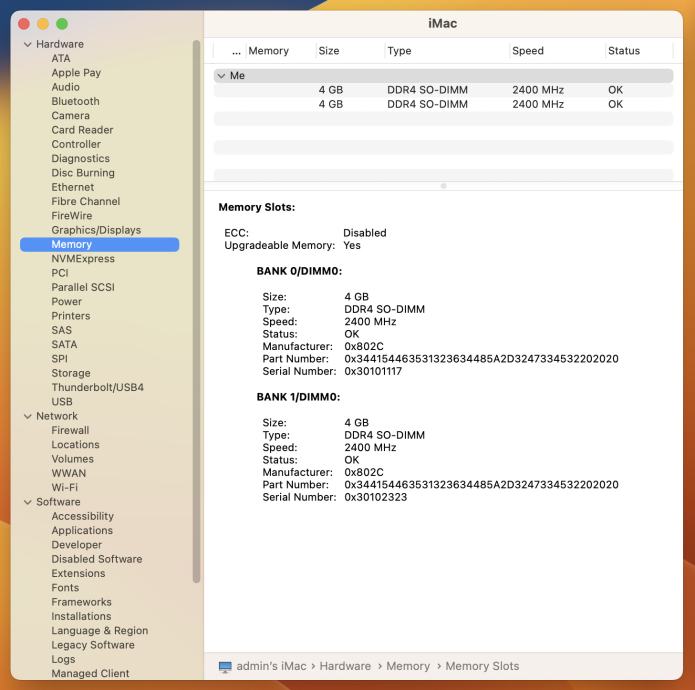
Task: Select Disabled Software in sidebar
Action: (x=97, y=559)
